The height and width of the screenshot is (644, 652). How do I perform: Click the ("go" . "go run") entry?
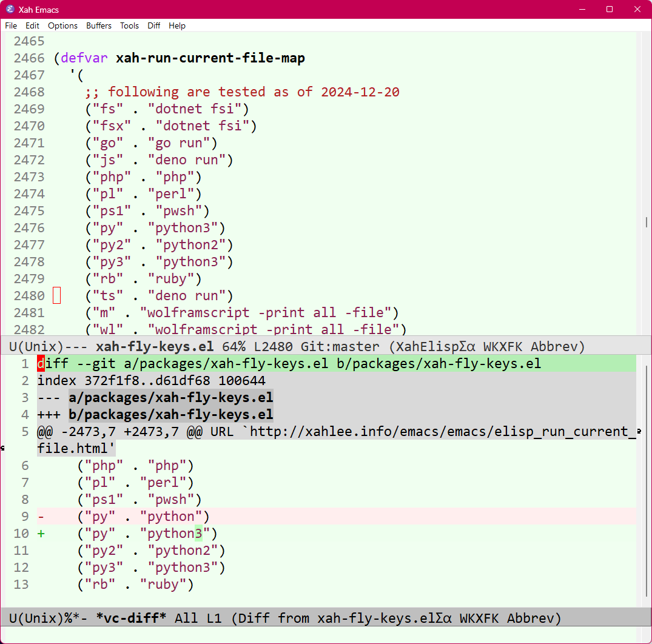[152, 143]
